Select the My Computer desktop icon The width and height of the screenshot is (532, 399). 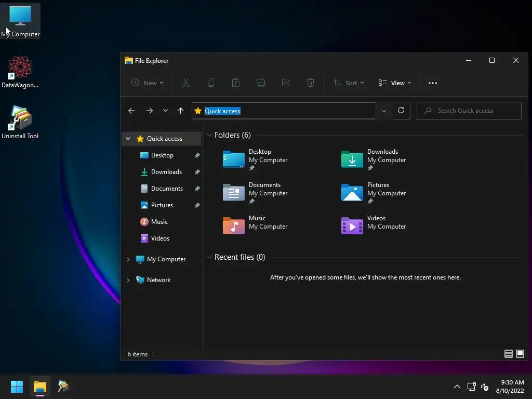tap(20, 21)
